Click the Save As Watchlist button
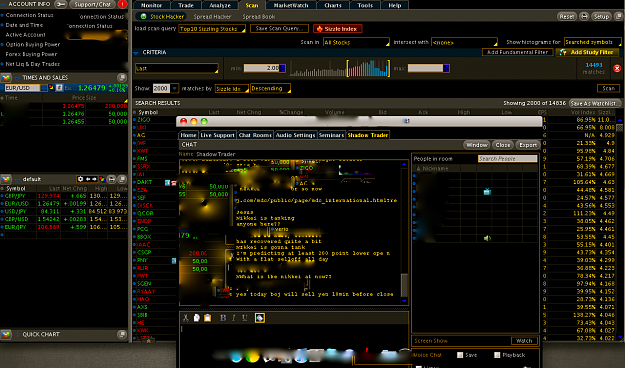Viewport: 625px width, 368px height. (x=594, y=103)
